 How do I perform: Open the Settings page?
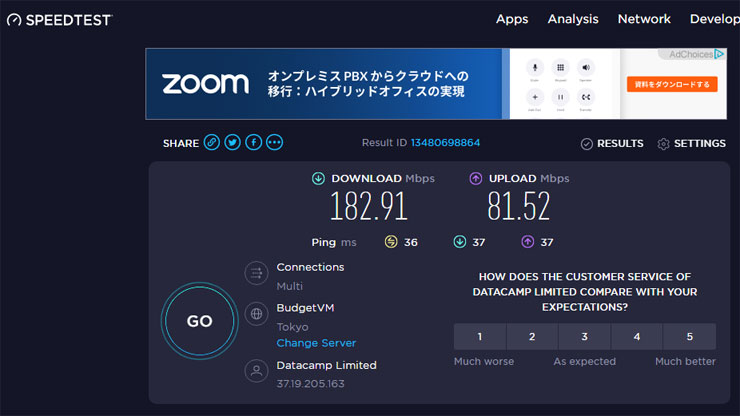click(692, 144)
